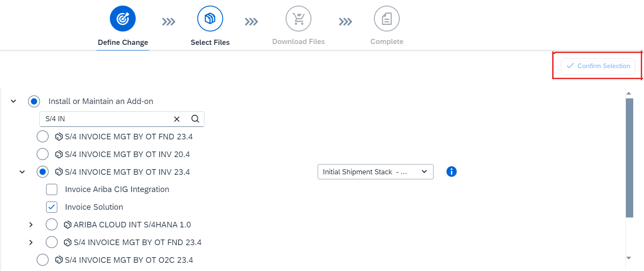Expand the ARIBA CLOUD INT S/4HANA 1.0 node

31,225
